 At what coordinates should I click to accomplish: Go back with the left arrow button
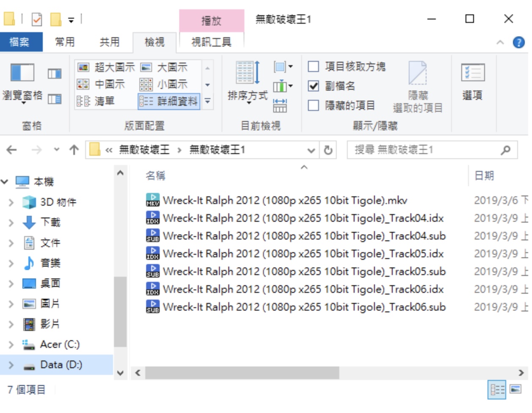12,150
